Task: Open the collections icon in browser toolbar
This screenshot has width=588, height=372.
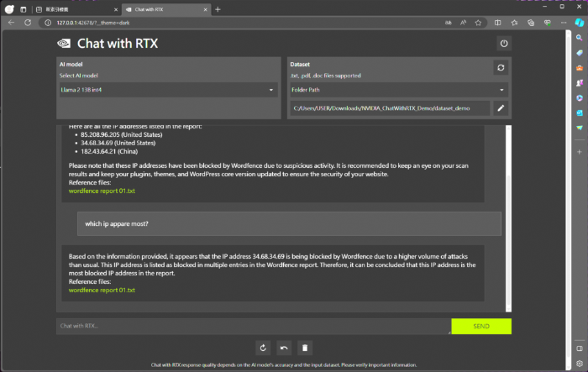Action: [x=531, y=23]
